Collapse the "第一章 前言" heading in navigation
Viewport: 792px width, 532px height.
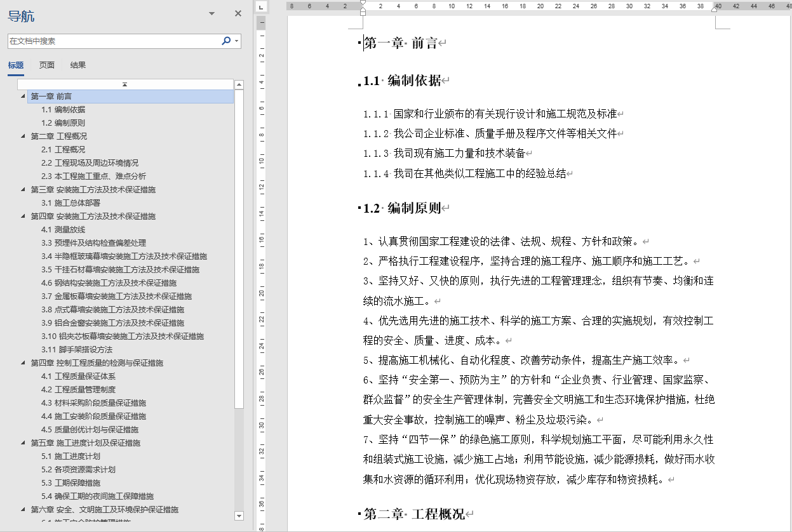[x=21, y=96]
